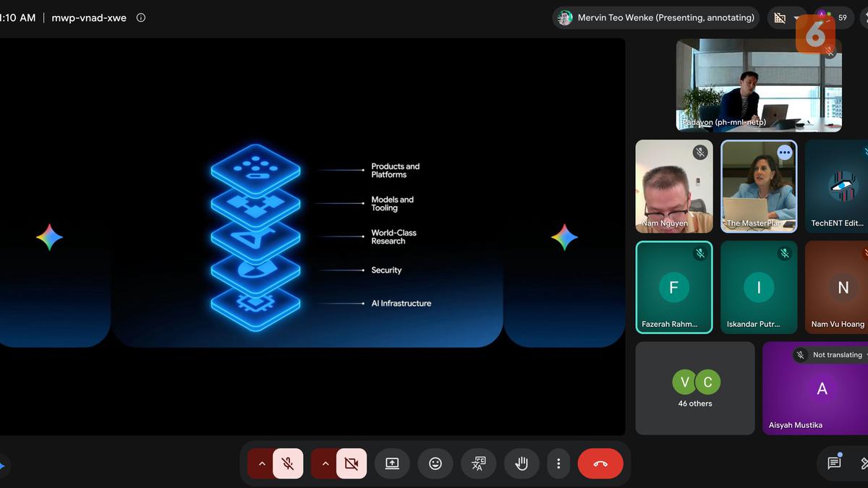Turn on the camera button

(352, 463)
